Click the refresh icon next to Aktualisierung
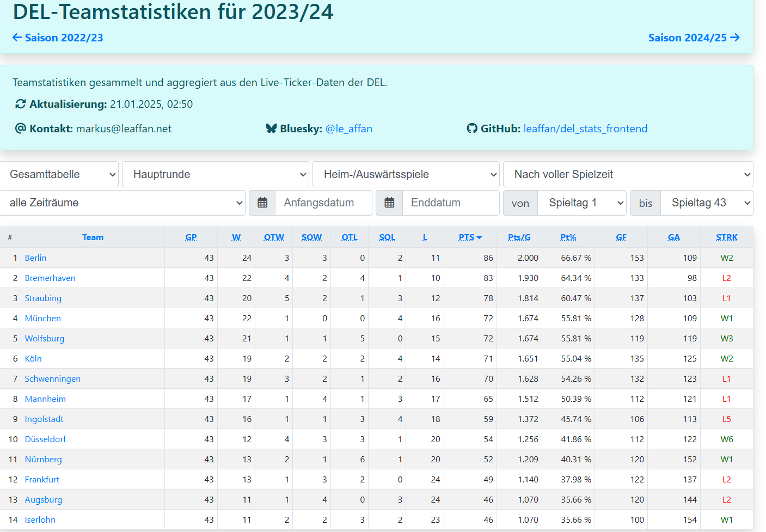766x532 pixels. coord(21,104)
